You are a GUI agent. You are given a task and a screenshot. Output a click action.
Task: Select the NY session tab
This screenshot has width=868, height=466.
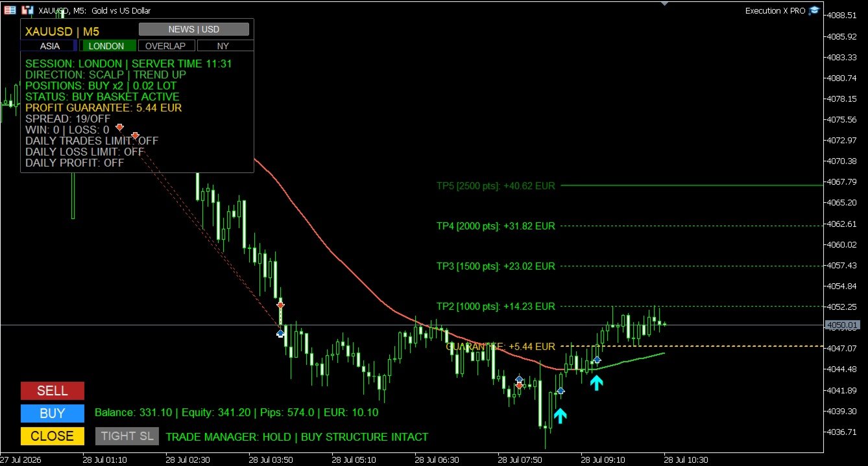point(224,46)
